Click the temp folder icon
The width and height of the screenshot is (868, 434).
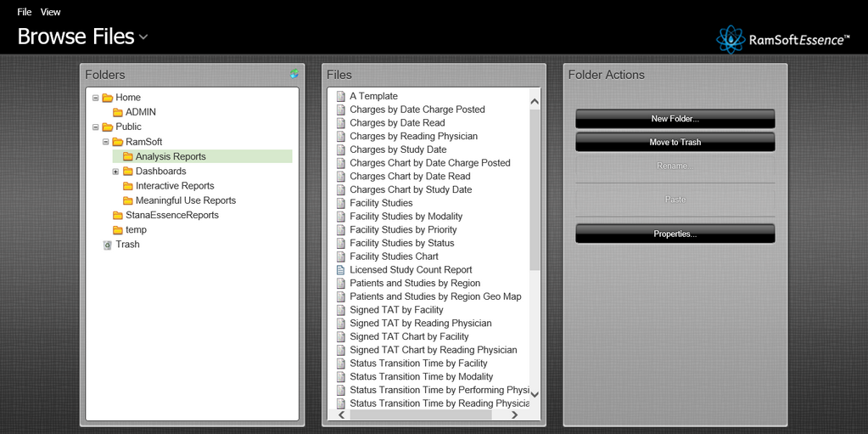118,230
